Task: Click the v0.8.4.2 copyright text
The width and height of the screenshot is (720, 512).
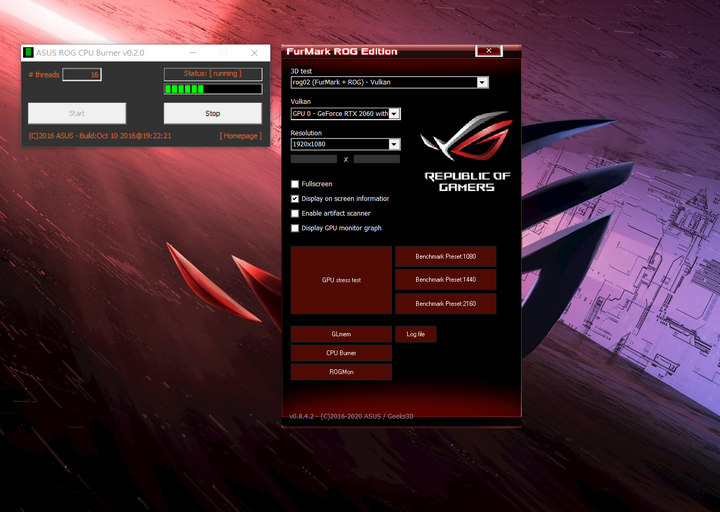Action: [x=351, y=416]
